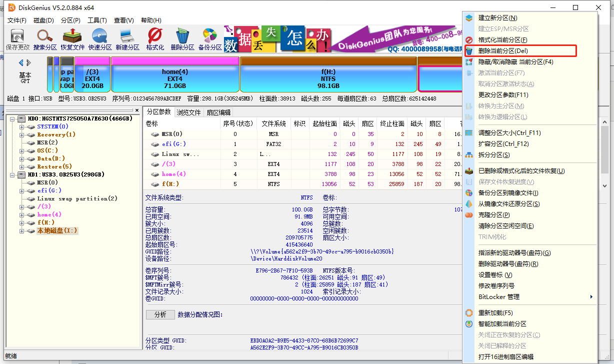Viewport: 614px width, 364px height.
Task: Click the 保存更改 save changes toolbar icon
Action: (x=17, y=39)
